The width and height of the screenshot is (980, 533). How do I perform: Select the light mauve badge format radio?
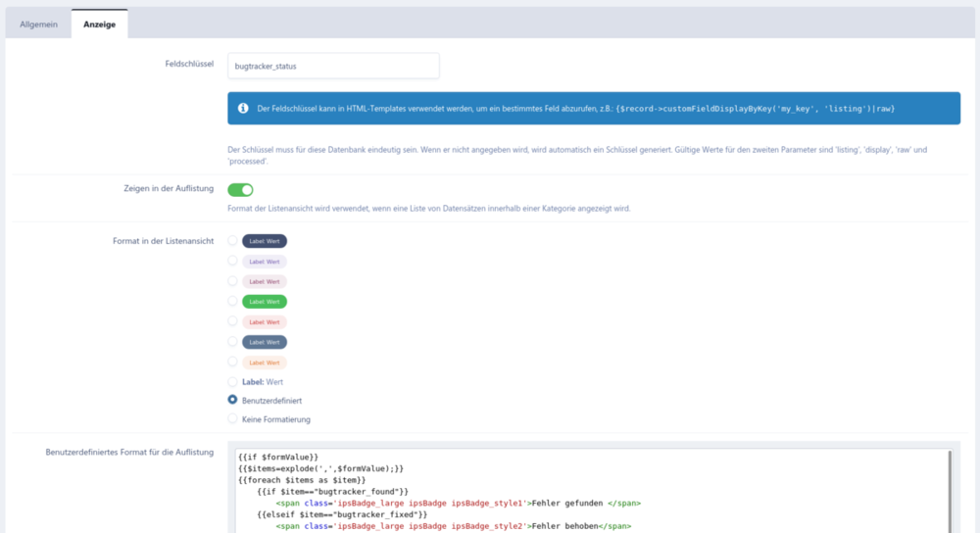pos(232,281)
